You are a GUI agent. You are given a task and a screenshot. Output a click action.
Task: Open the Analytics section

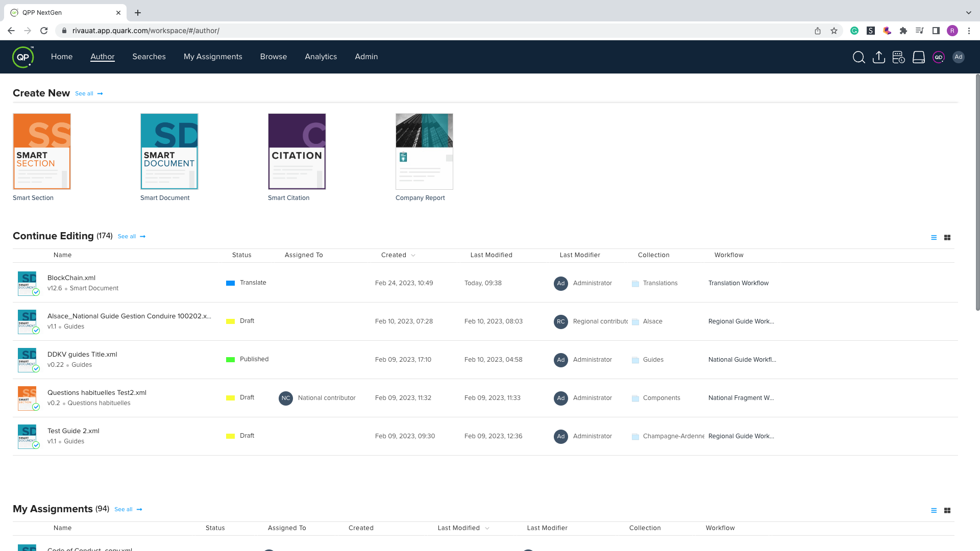(x=321, y=57)
